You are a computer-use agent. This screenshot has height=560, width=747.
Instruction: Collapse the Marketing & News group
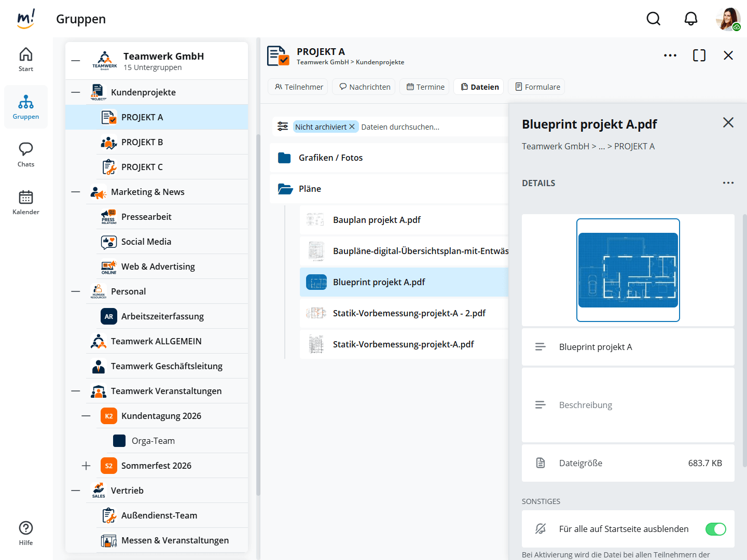click(x=76, y=192)
